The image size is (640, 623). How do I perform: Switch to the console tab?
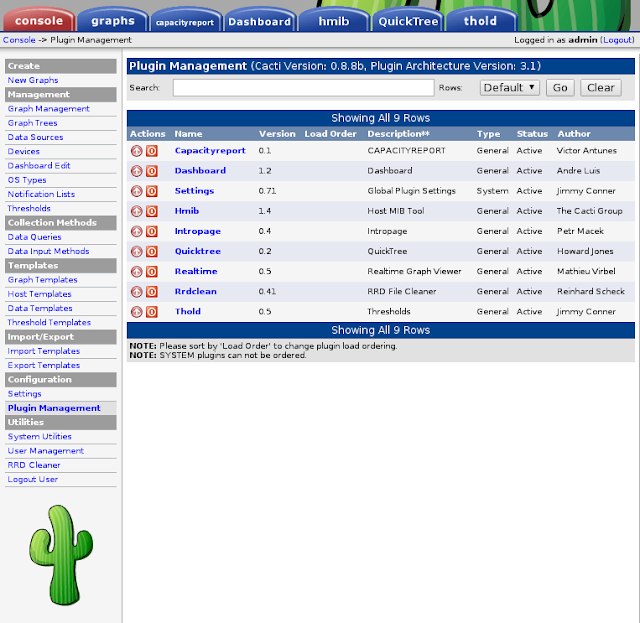pos(39,20)
